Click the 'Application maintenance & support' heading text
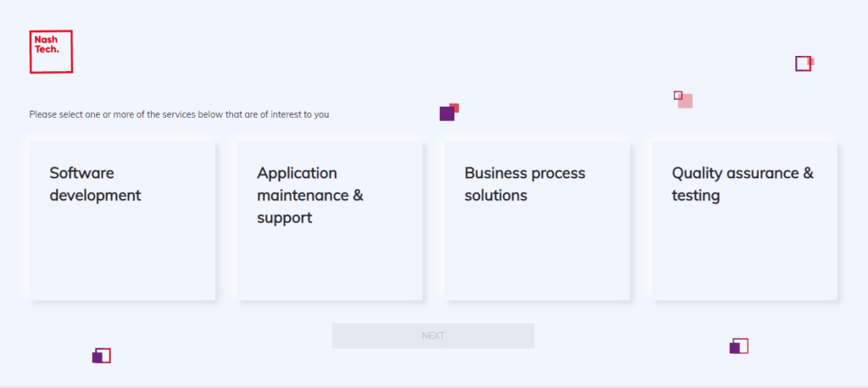Screen dimensions: 868x388 pyautogui.click(x=310, y=196)
